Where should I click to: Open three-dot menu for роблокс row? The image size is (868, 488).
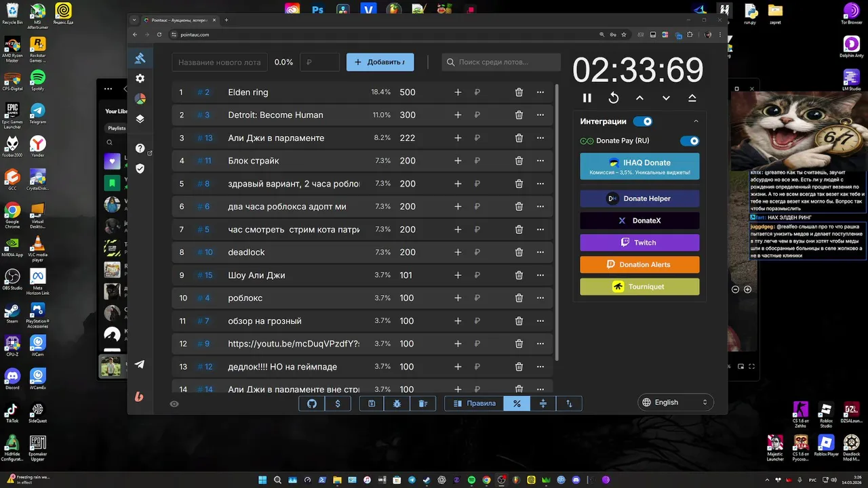[540, 298]
